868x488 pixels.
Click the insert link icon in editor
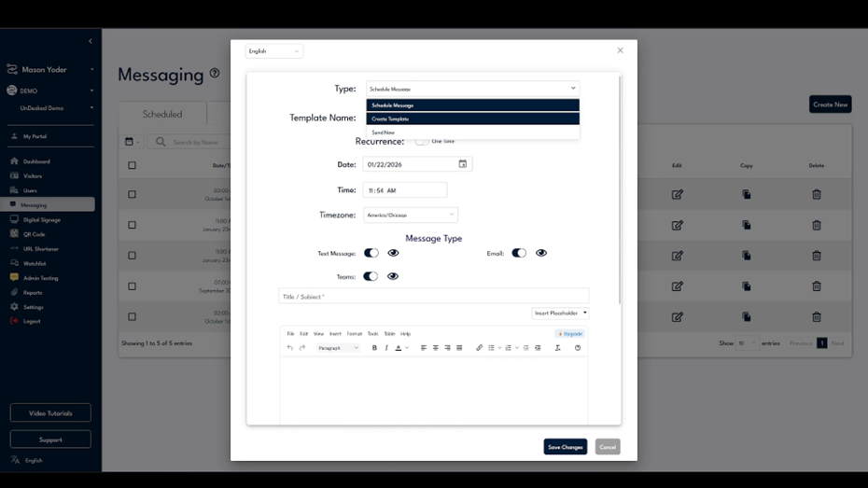(479, 348)
